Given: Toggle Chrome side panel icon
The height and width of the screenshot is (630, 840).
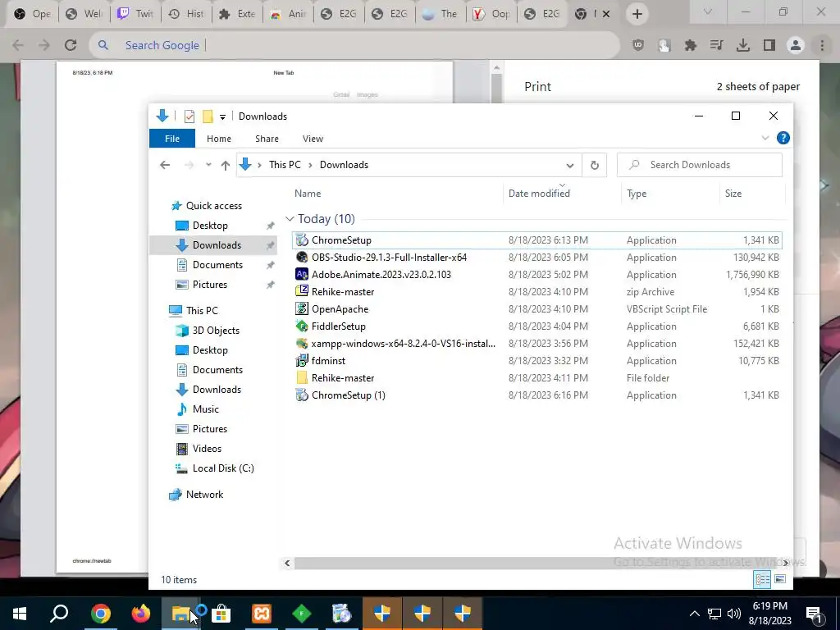Looking at the screenshot, I should click(769, 46).
